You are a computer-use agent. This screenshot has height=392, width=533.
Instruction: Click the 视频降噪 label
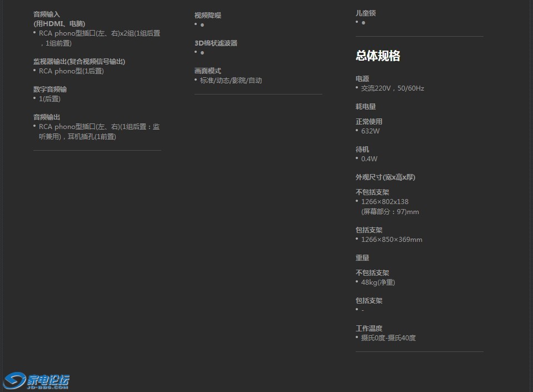(208, 15)
